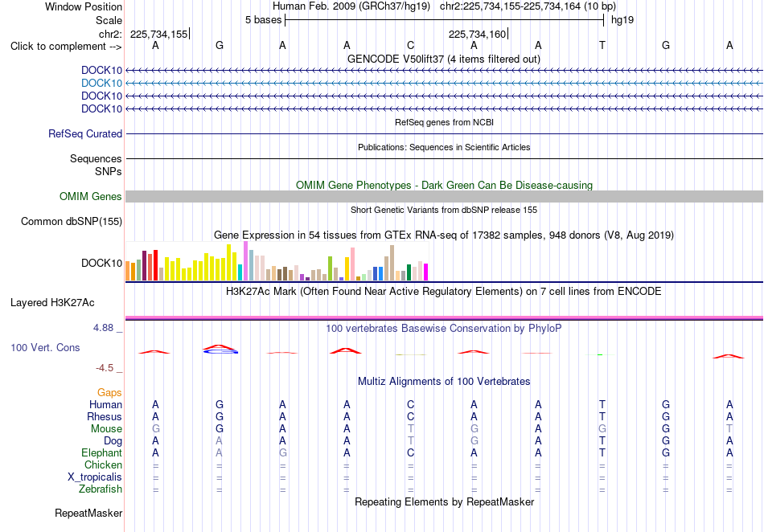Click base T in the complement row
Image resolution: width=764 pixels, height=532 pixels.
[602, 45]
